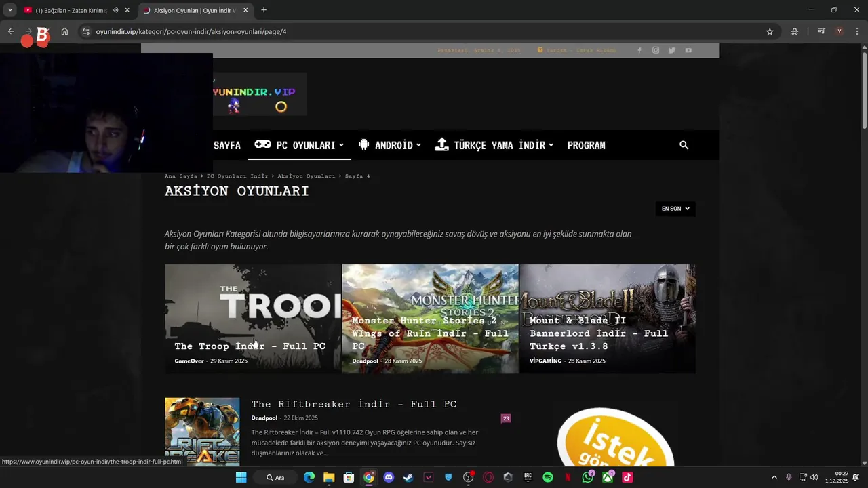Open the browser home page
The image size is (868, 488).
tap(64, 31)
